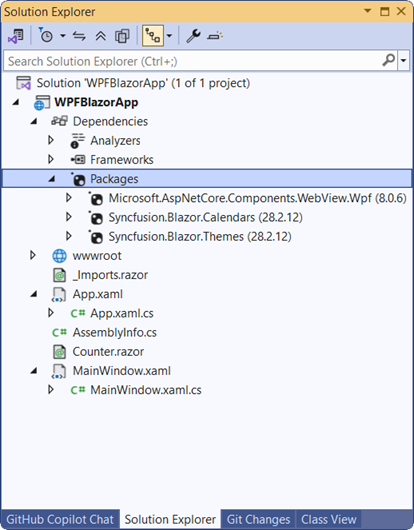Open Properties with the wrench icon
The height and width of the screenshot is (530, 414).
point(193,35)
